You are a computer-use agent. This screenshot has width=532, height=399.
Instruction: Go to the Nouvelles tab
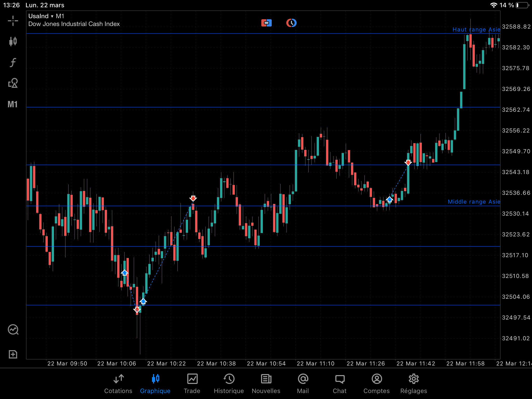pyautogui.click(x=266, y=384)
